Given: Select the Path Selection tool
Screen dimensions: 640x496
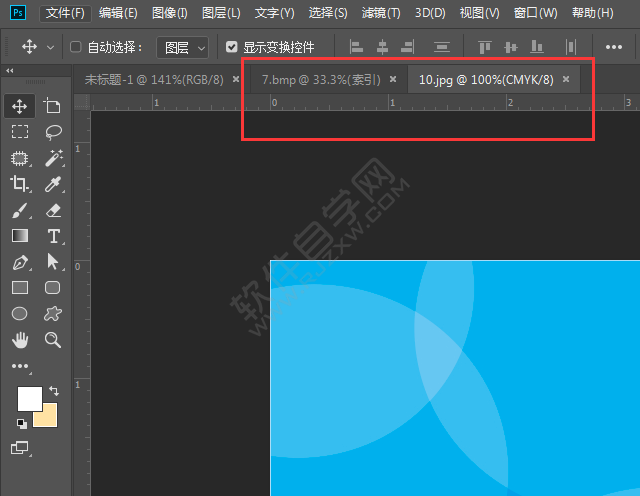Looking at the screenshot, I should [x=53, y=262].
